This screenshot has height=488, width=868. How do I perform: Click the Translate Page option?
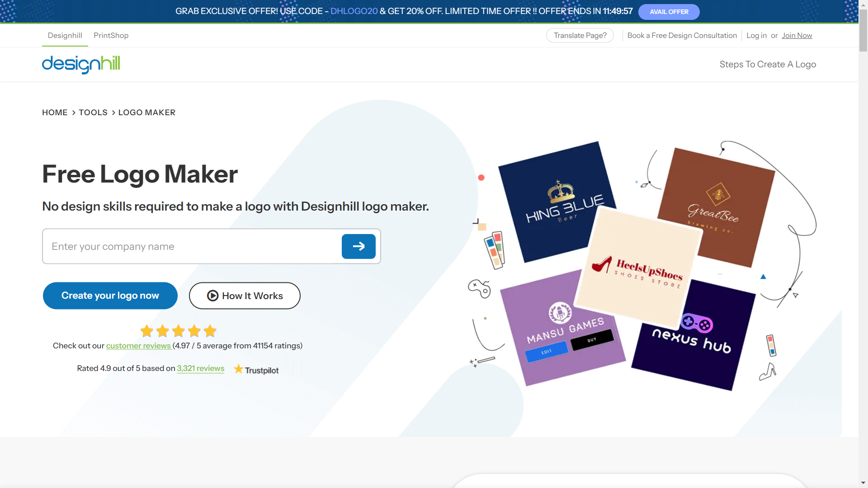click(x=580, y=35)
